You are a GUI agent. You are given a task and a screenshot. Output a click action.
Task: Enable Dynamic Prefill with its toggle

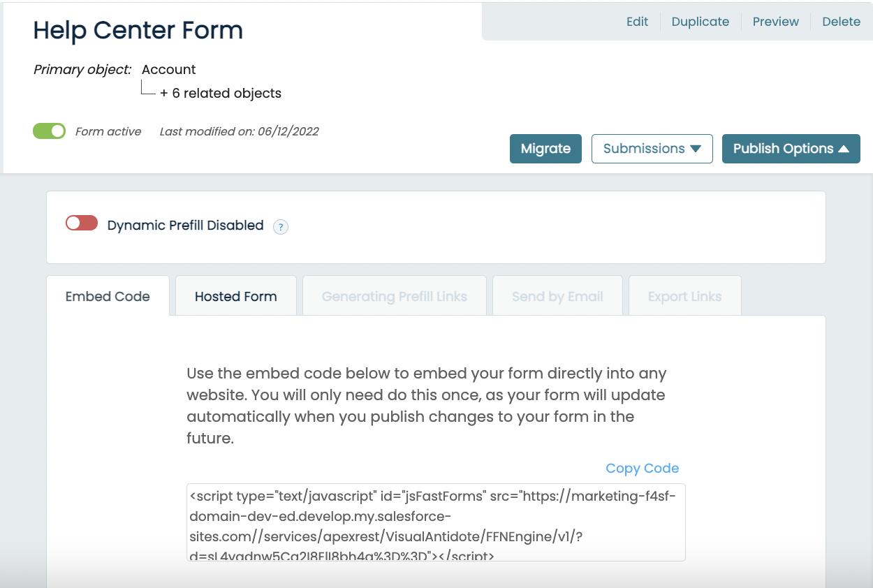pyautogui.click(x=82, y=223)
